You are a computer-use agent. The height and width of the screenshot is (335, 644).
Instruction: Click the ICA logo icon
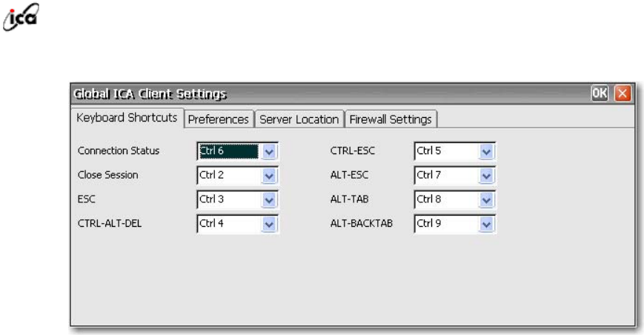21,17
